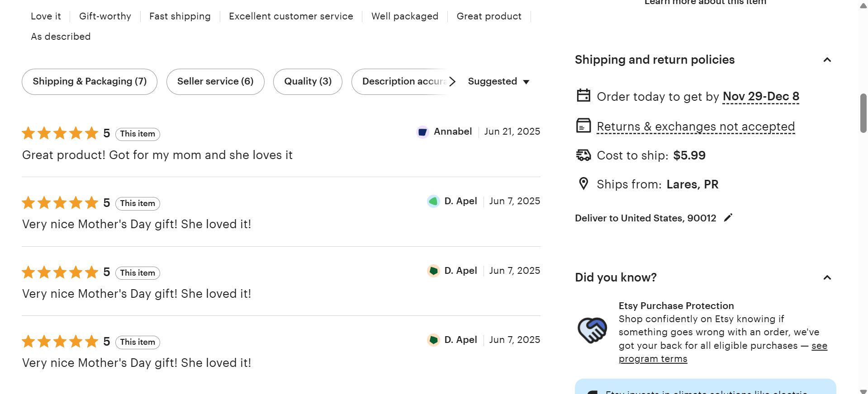
Task: Click the pencil icon to edit delivery location
Action: (728, 218)
